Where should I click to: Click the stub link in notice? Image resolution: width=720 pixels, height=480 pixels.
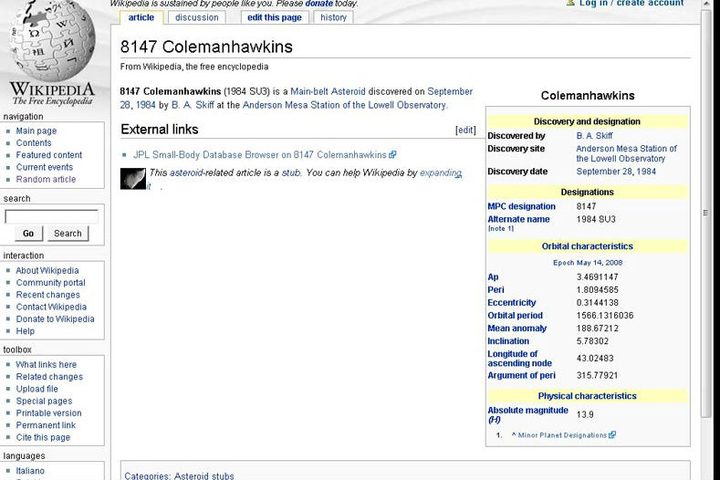(291, 173)
